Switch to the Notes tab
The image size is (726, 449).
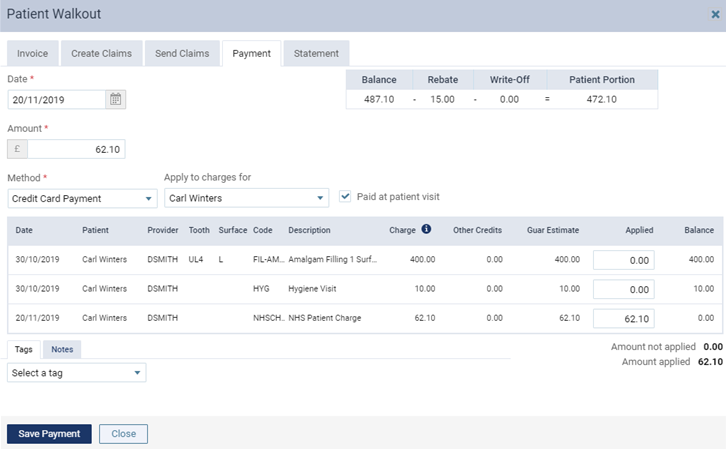[x=62, y=349]
